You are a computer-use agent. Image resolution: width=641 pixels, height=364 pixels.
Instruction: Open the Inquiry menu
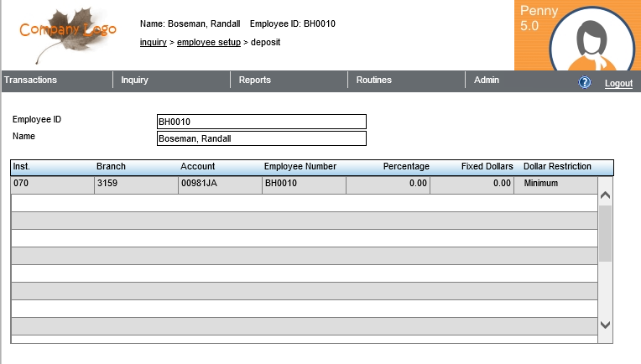tap(134, 81)
